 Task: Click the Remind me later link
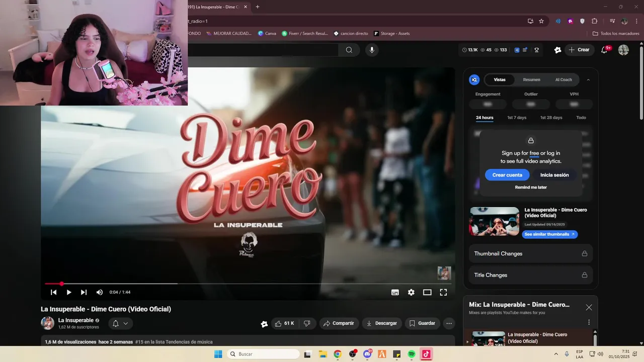click(x=531, y=187)
